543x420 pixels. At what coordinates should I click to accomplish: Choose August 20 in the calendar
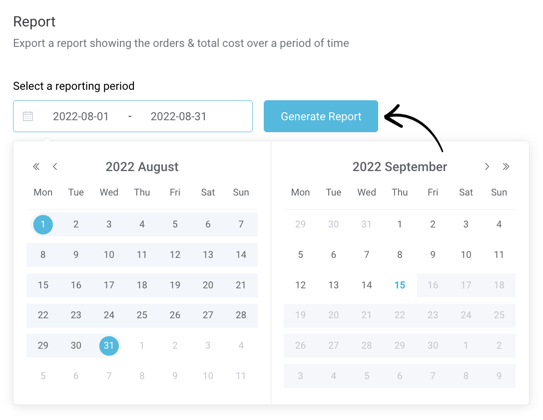click(x=208, y=285)
